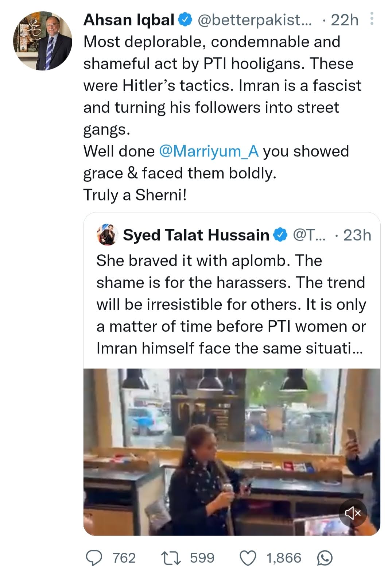
Task: Open the @Marriyum_A mention link
Action: coord(209,151)
